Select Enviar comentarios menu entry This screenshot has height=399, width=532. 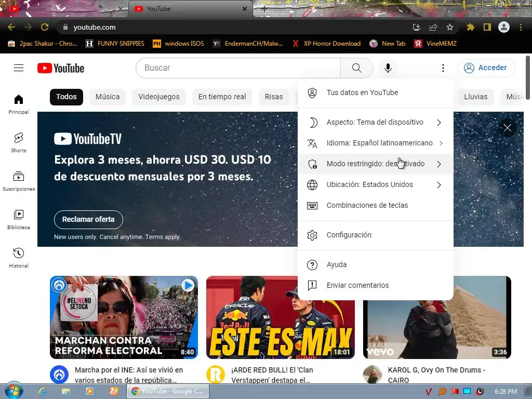(375, 285)
